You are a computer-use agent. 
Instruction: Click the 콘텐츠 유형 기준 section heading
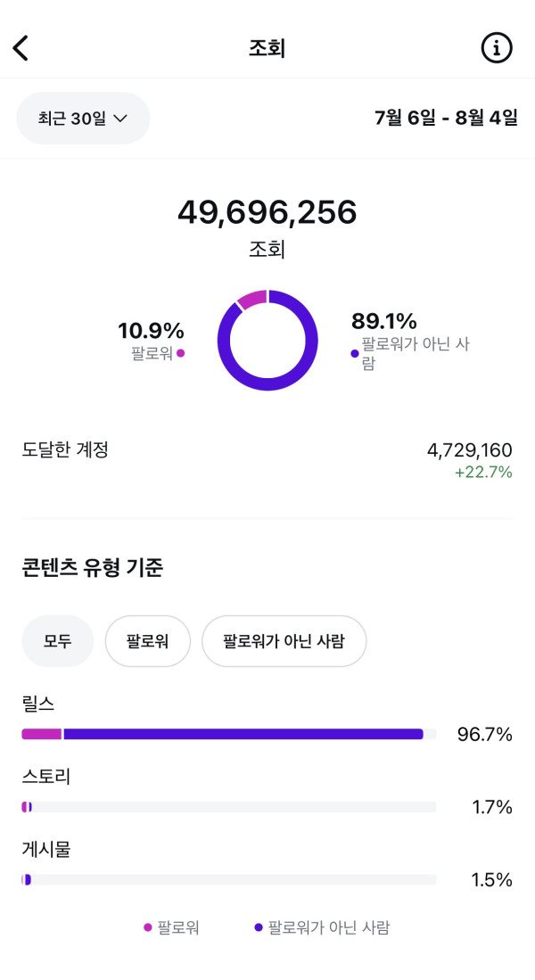93,567
